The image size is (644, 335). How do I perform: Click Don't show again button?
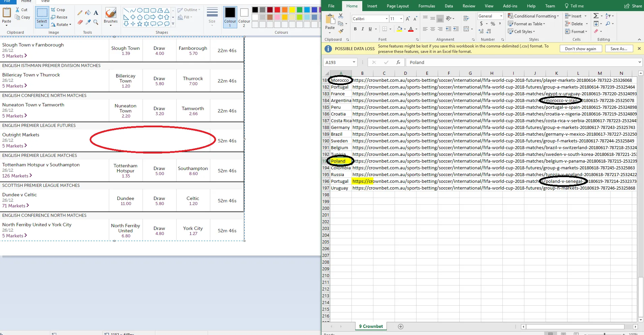pos(580,49)
